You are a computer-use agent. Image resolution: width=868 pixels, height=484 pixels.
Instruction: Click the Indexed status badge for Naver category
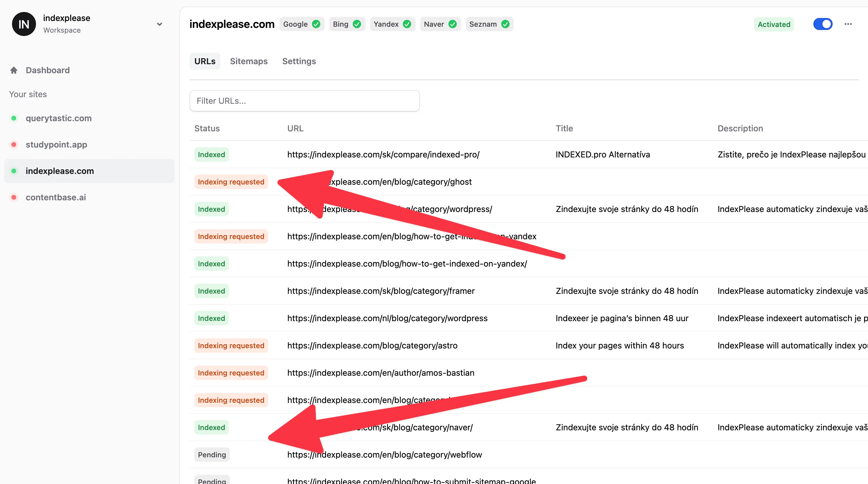(211, 427)
